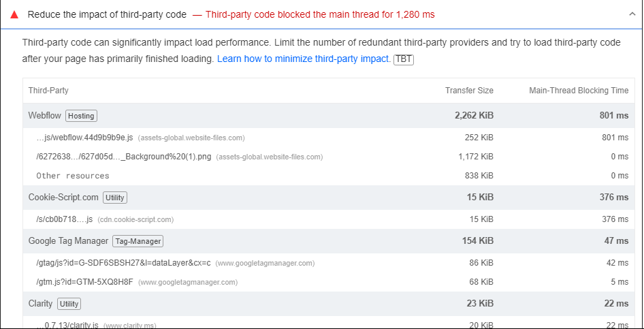Click Main-Thread Blocking Time column header
The height and width of the screenshot is (329, 644).
pyautogui.click(x=579, y=91)
